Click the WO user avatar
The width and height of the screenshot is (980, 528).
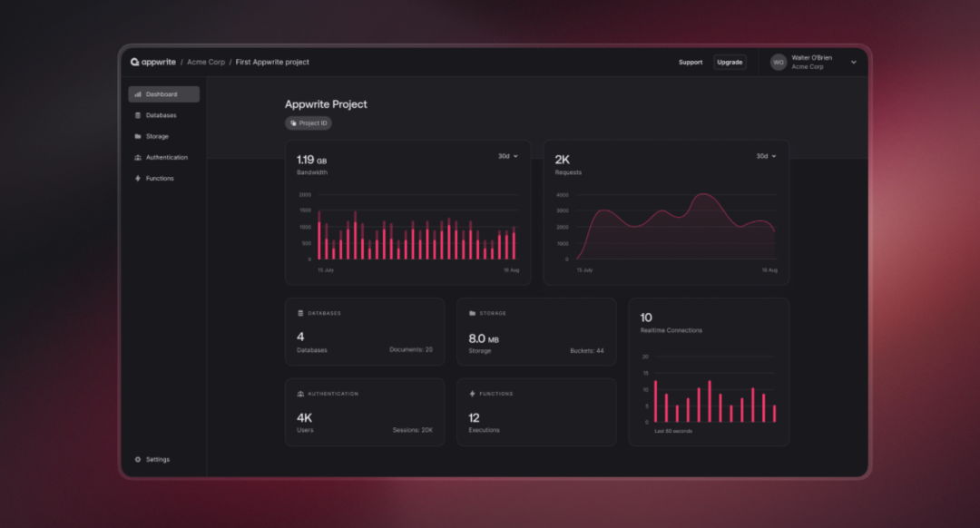point(779,63)
